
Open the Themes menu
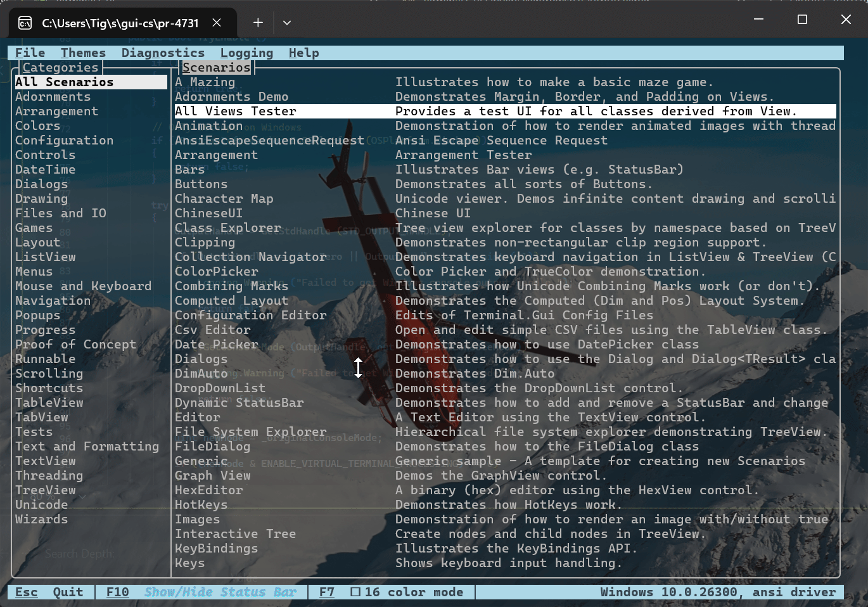[83, 53]
